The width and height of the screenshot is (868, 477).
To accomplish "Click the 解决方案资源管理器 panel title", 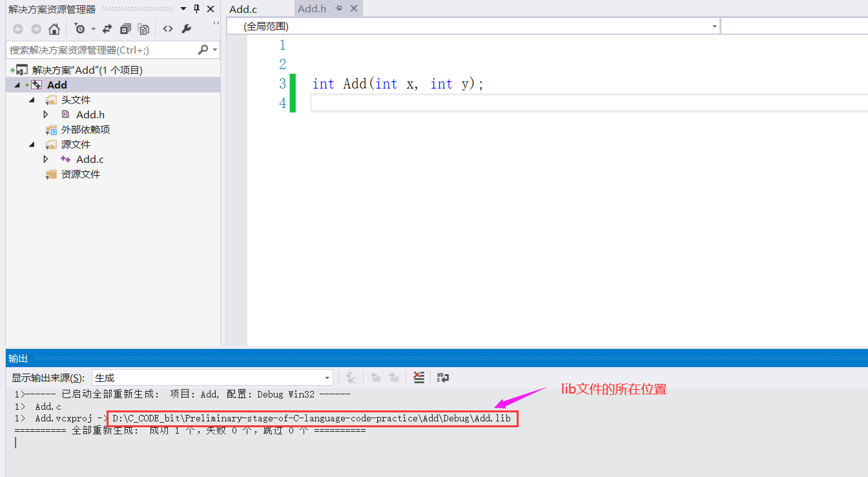I will click(52, 9).
